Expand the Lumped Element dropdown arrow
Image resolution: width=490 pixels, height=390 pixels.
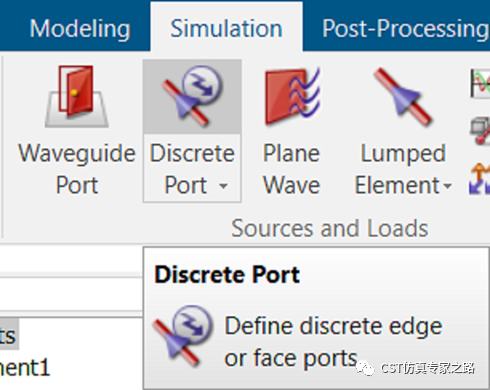447,185
